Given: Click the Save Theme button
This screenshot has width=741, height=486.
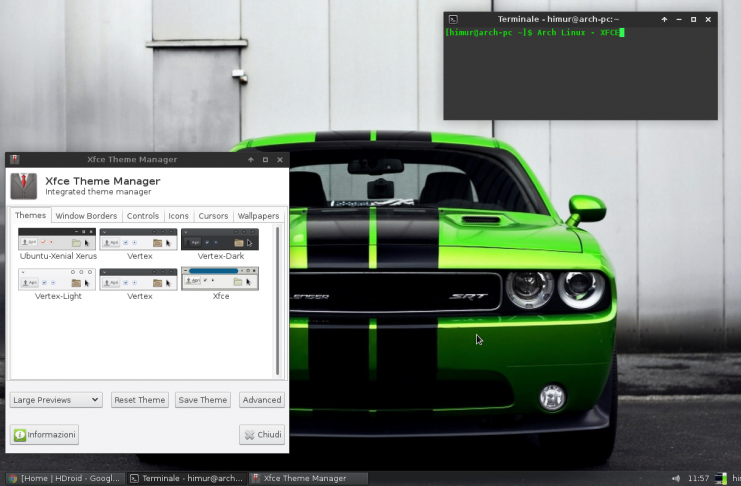Looking at the screenshot, I should pyautogui.click(x=203, y=400).
